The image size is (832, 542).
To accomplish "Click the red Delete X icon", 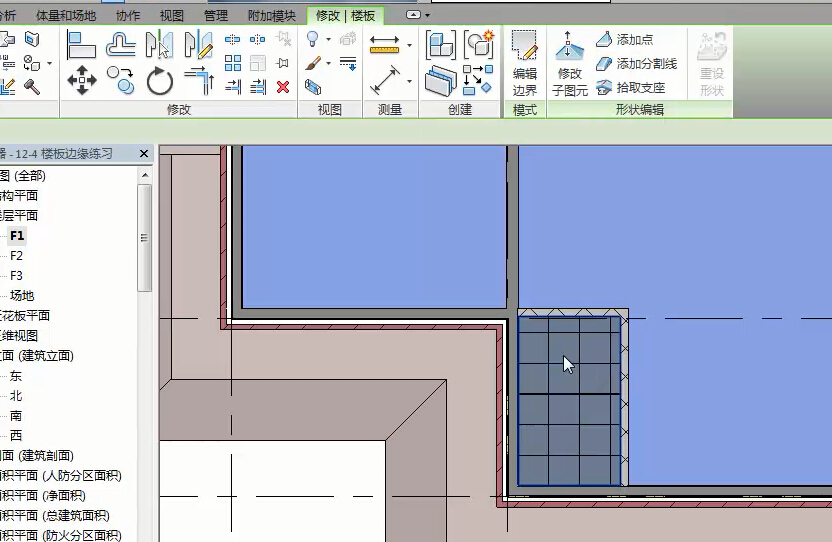I will (x=283, y=87).
